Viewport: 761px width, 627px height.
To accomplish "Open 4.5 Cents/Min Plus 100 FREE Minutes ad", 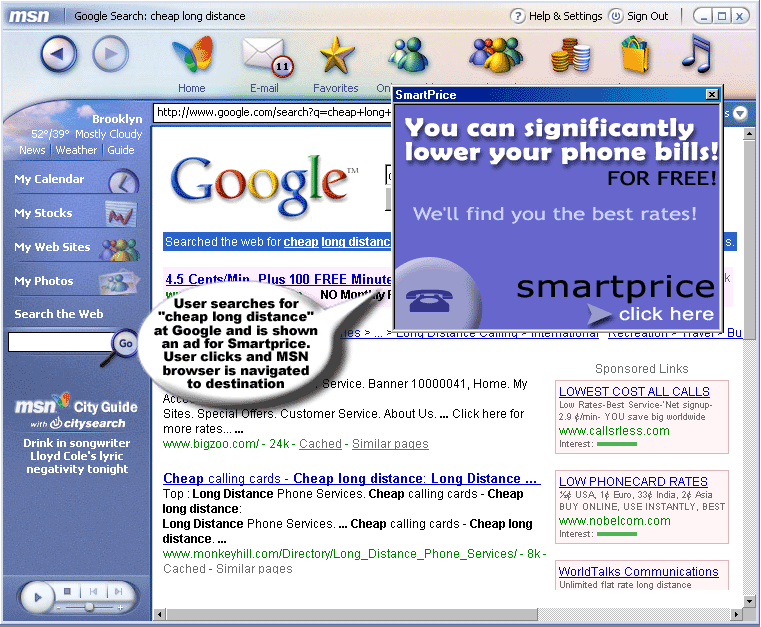I will click(x=278, y=279).
